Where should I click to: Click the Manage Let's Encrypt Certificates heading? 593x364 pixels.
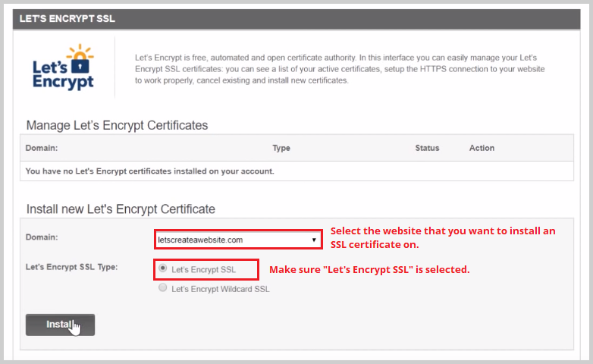point(117,125)
